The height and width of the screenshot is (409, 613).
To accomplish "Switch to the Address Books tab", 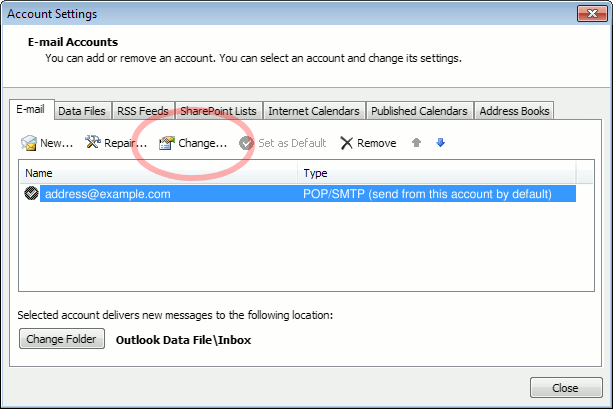I will tap(513, 111).
